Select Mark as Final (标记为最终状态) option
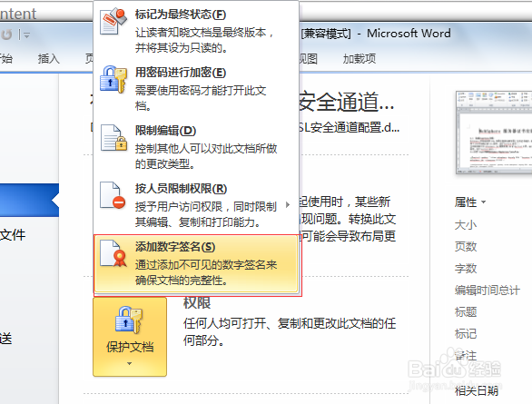This screenshot has width=532, height=404. pyautogui.click(x=196, y=31)
